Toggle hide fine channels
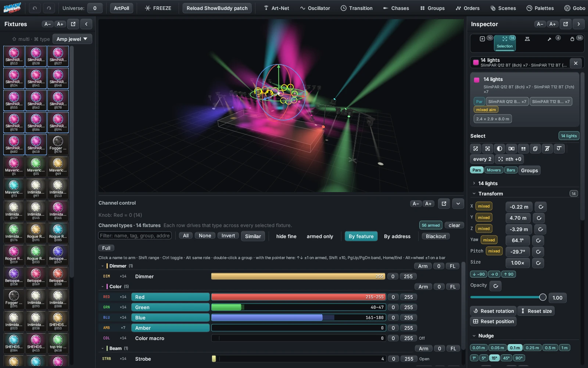 286,236
